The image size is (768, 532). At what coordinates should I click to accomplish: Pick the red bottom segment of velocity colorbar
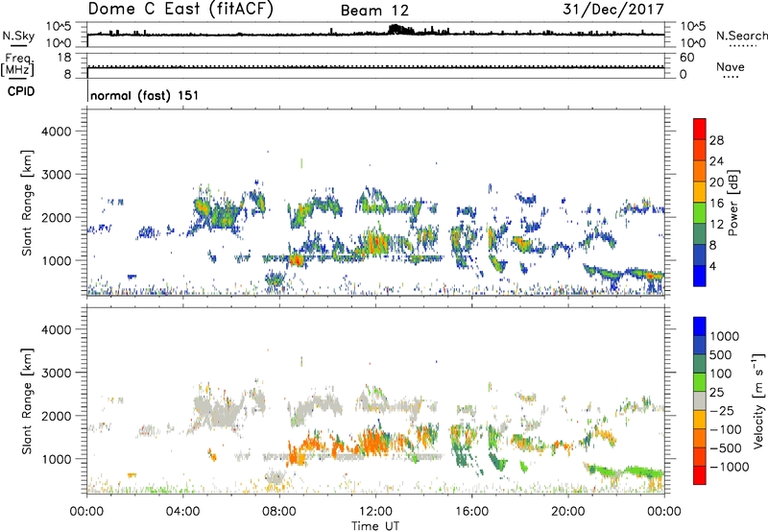click(700, 475)
